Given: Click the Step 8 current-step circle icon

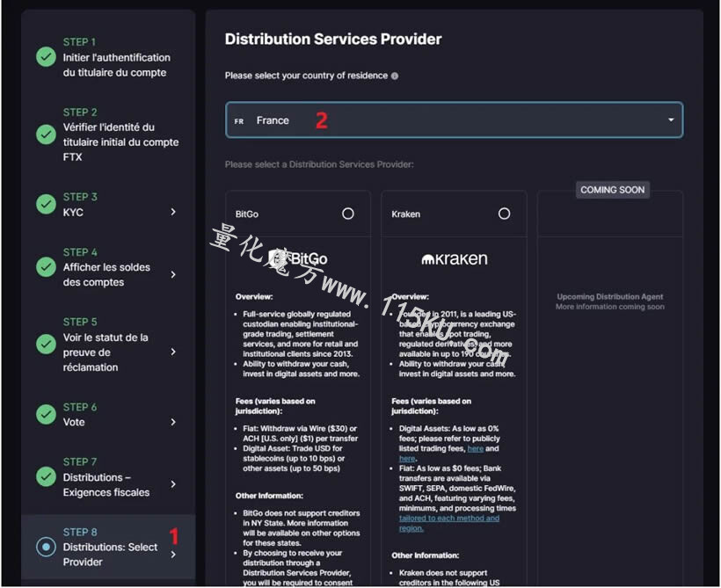Looking at the screenshot, I should (x=46, y=547).
